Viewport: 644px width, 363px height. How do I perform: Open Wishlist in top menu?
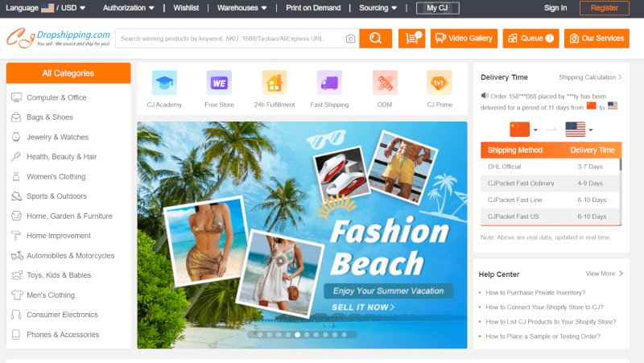pos(186,8)
